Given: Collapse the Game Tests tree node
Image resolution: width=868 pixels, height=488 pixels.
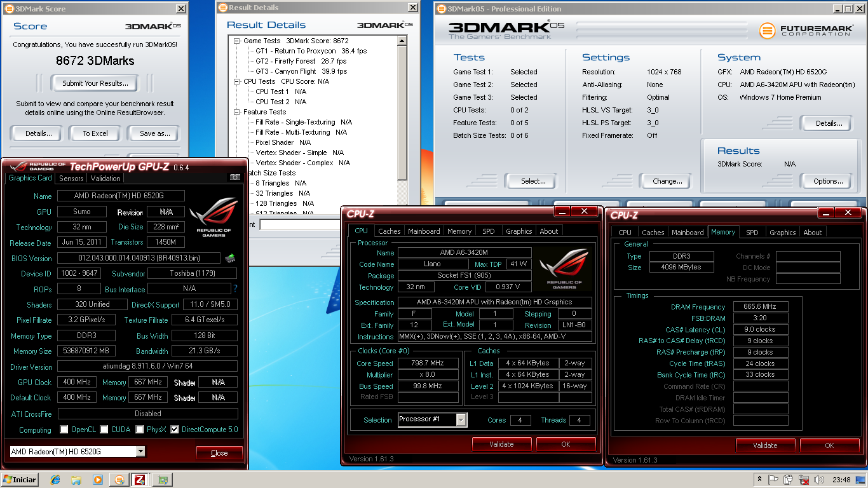Looking at the screenshot, I should pyautogui.click(x=236, y=41).
